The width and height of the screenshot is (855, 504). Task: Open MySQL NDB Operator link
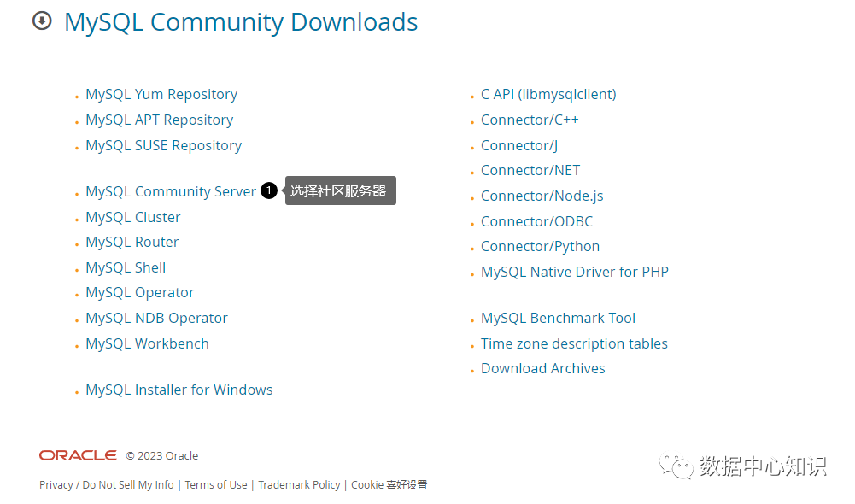(156, 318)
